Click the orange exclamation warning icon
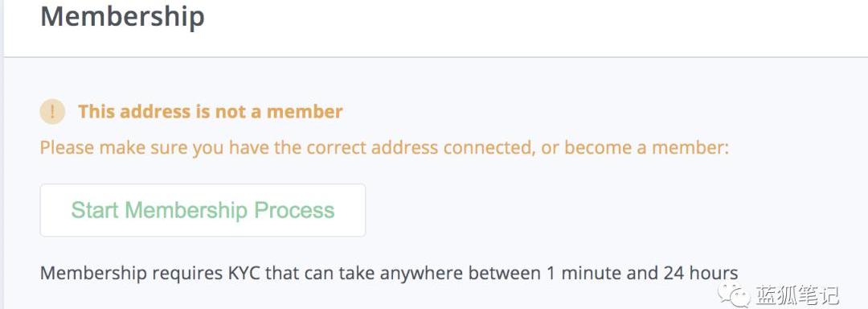Viewport: 868px width, 309px height. pos(52,112)
